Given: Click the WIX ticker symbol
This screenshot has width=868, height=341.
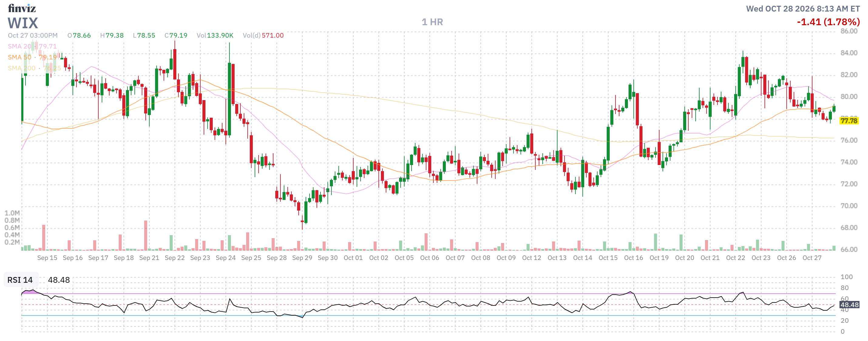Looking at the screenshot, I should click(23, 23).
